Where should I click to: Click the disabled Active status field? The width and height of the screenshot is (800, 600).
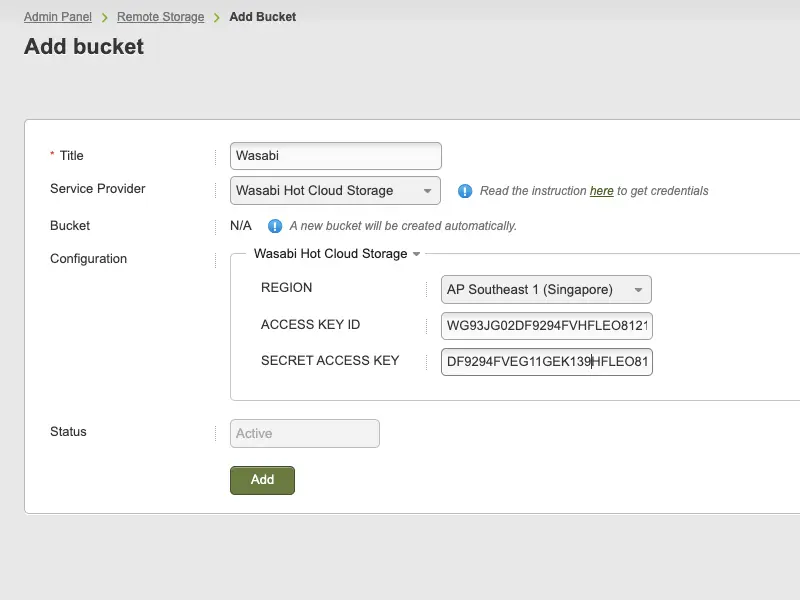(x=305, y=434)
